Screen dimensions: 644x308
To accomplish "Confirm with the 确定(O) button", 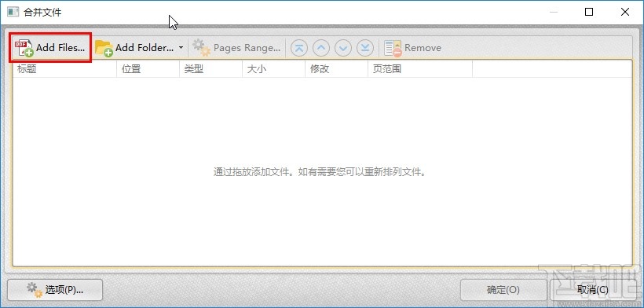I will pos(503,290).
